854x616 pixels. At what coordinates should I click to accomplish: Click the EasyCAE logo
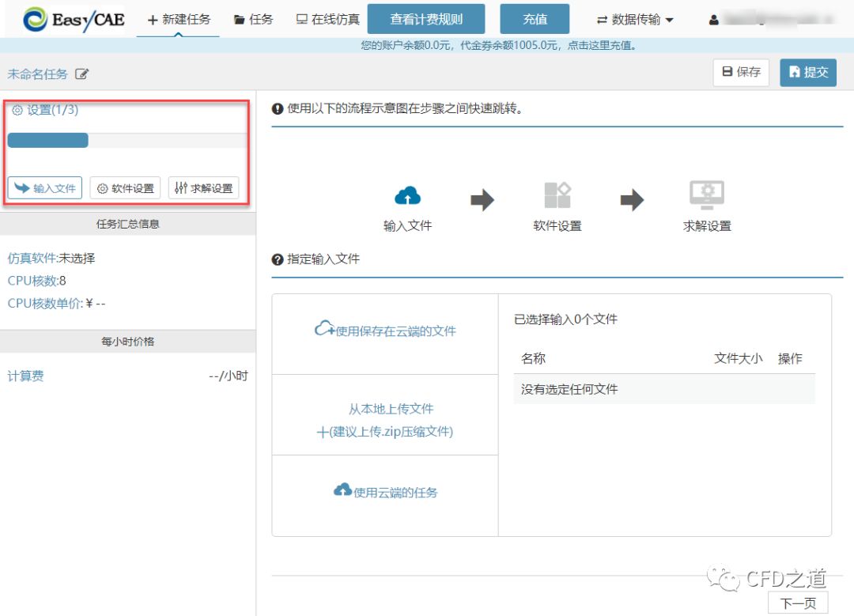coord(74,20)
